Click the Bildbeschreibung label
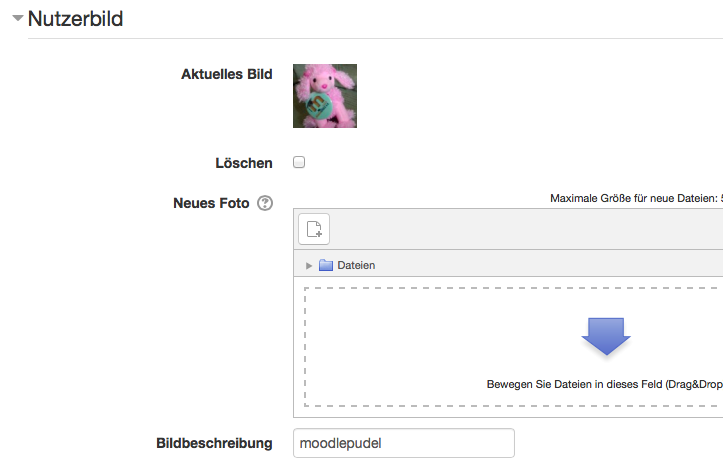The width and height of the screenshot is (723, 472). pos(214,443)
